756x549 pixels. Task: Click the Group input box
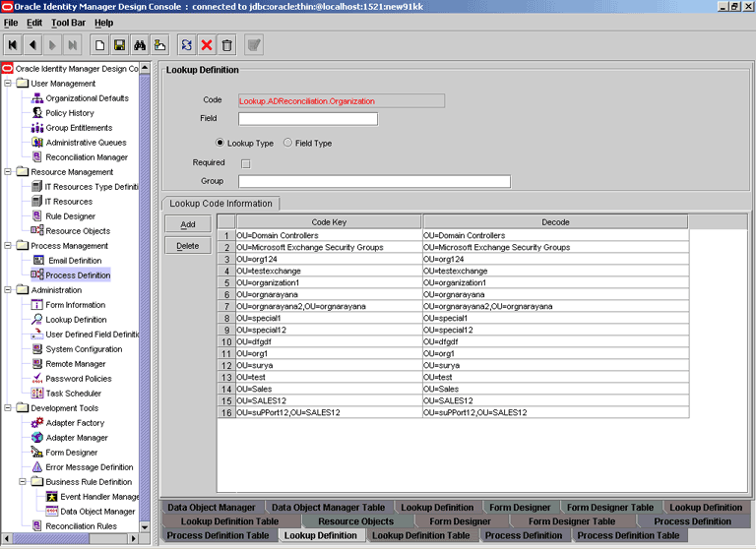click(x=374, y=182)
